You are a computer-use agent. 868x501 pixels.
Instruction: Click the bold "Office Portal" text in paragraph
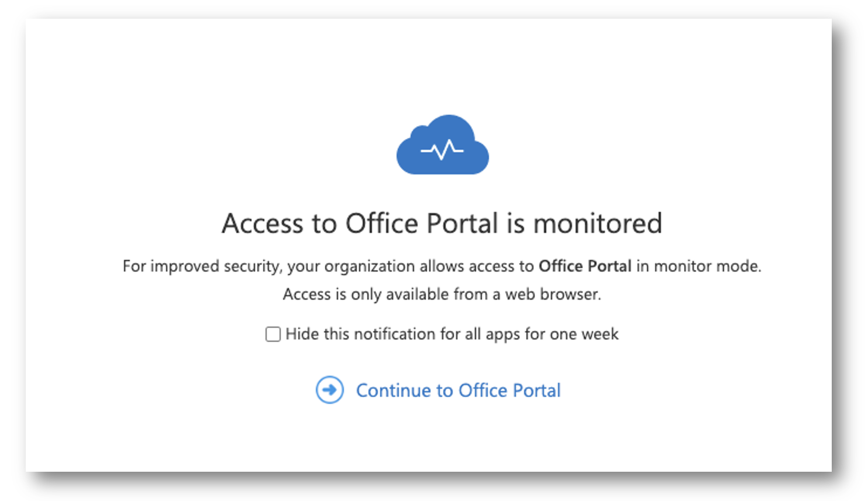click(x=585, y=266)
